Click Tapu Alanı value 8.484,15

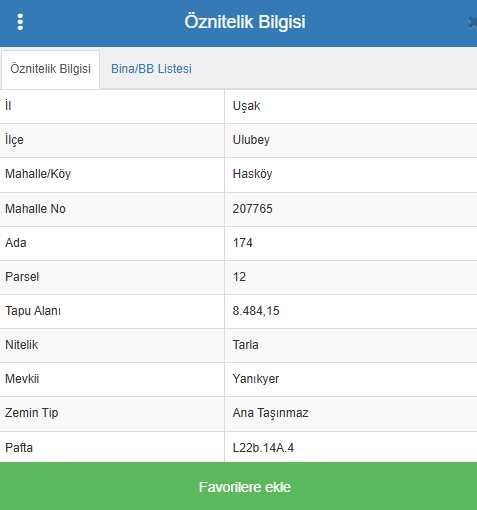(256, 311)
